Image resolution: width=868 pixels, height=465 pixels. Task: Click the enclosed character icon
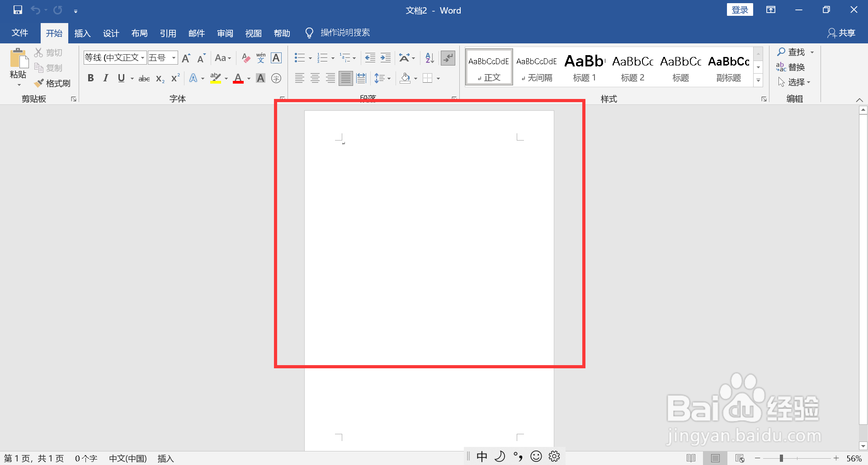[276, 79]
